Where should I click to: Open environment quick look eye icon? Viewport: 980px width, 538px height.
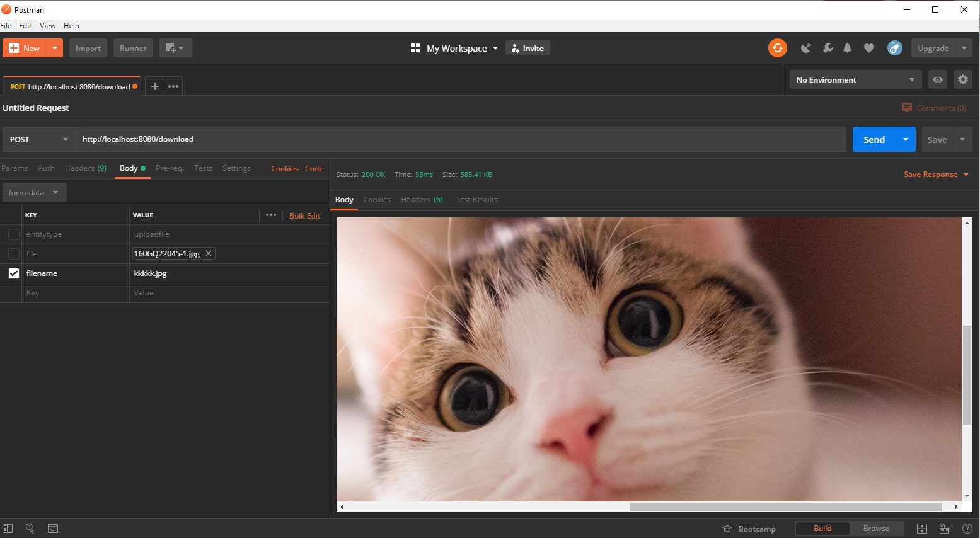(938, 79)
